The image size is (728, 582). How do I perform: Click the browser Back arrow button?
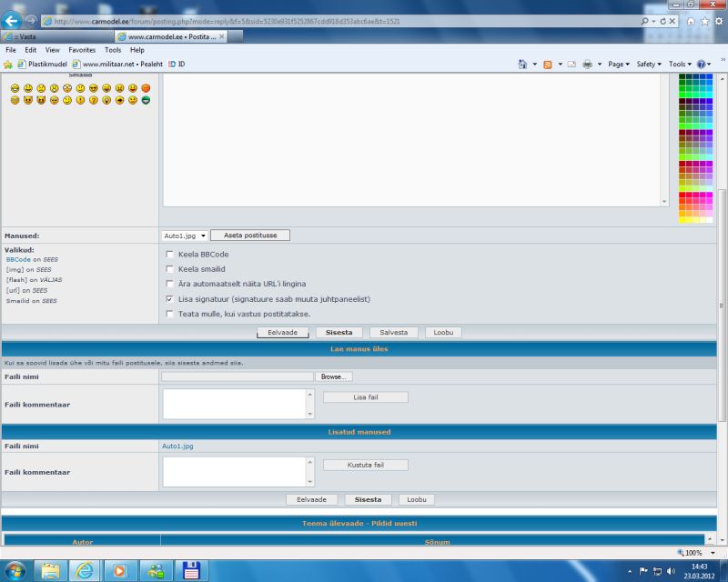click(13, 20)
